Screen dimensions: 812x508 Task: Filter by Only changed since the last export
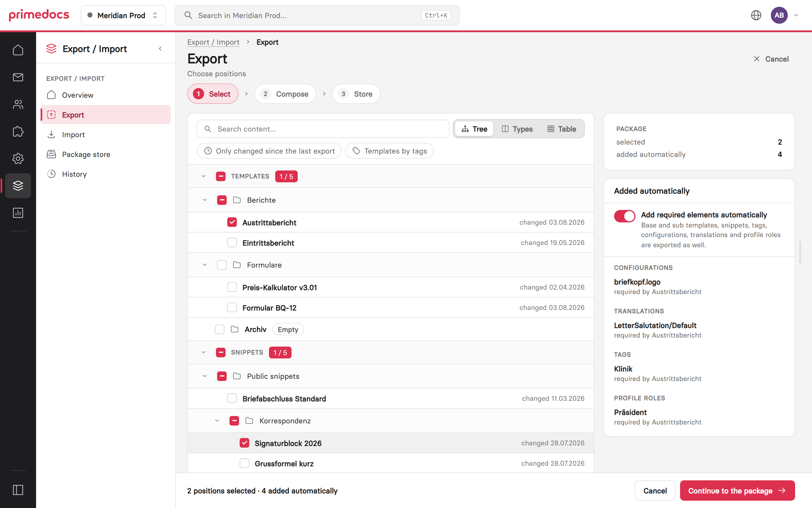click(x=269, y=151)
